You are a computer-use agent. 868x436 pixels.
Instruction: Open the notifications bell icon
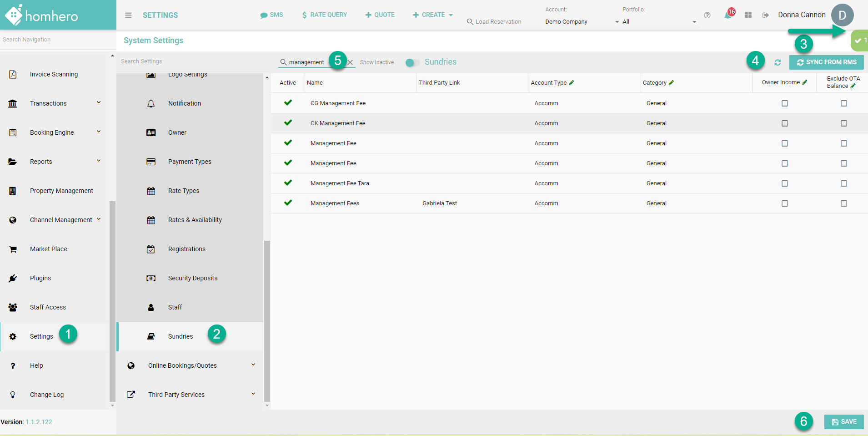728,15
